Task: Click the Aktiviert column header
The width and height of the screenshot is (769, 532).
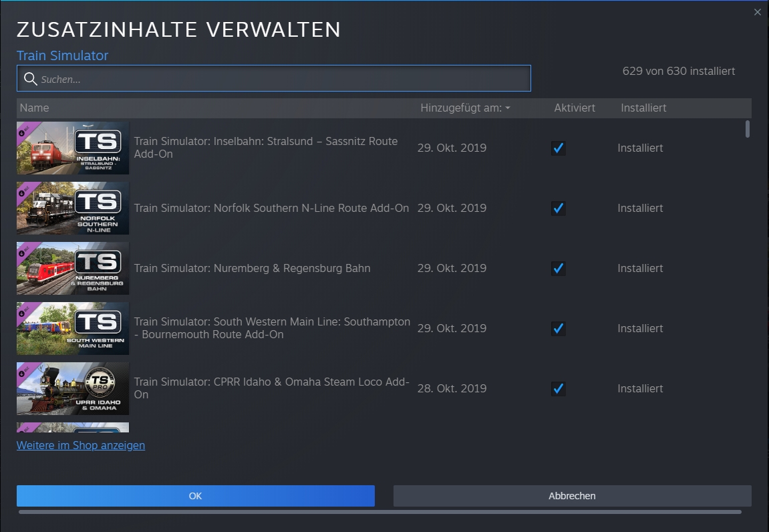Action: (x=575, y=108)
